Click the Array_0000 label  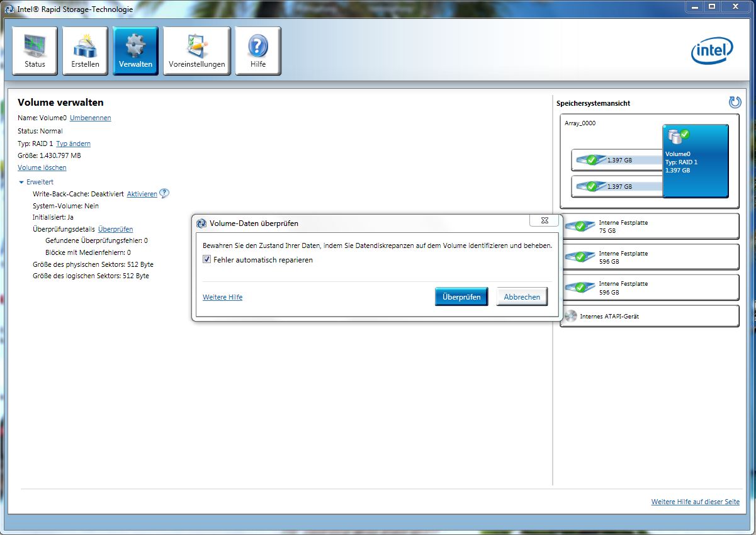(x=580, y=123)
